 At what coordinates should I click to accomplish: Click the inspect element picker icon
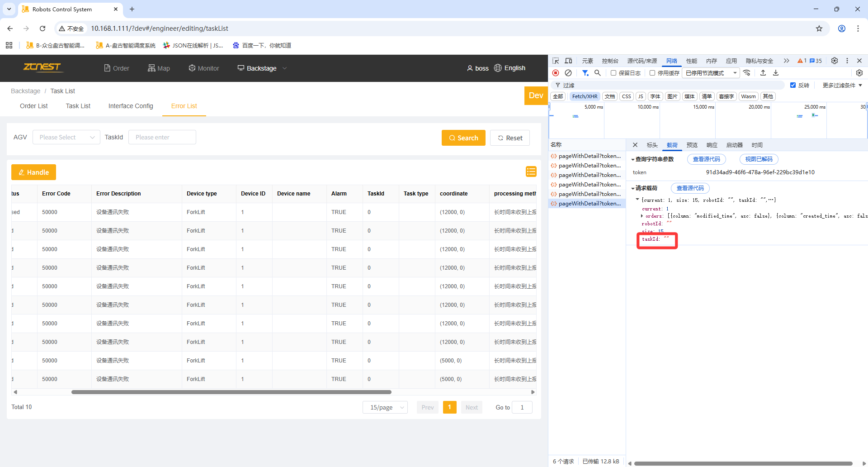point(556,61)
